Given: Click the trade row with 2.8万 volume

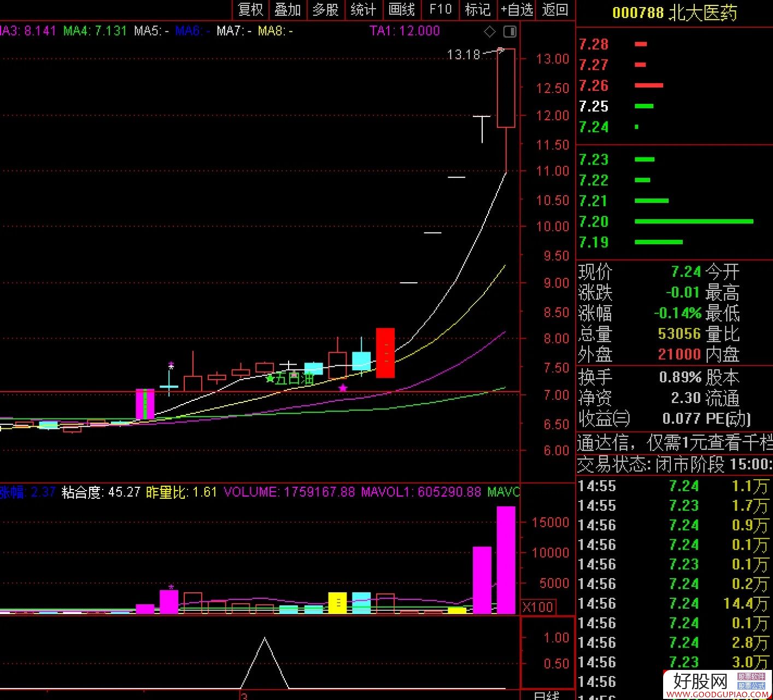Looking at the screenshot, I should click(x=674, y=643).
